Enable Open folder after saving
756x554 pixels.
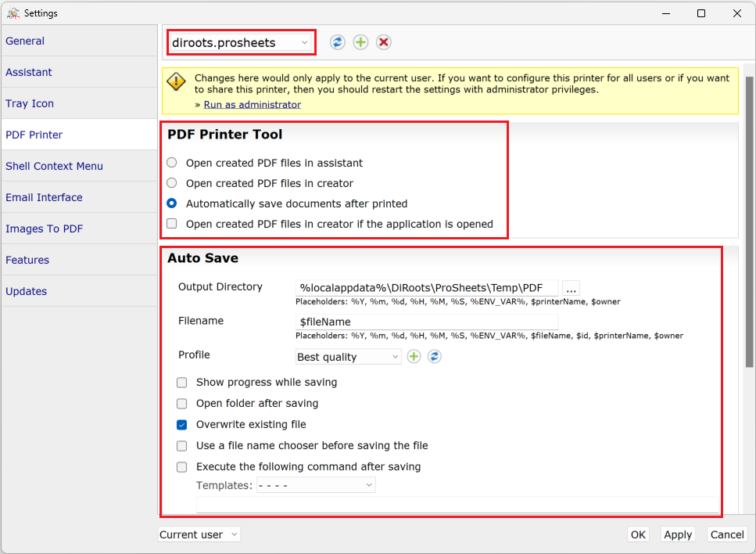pos(182,404)
